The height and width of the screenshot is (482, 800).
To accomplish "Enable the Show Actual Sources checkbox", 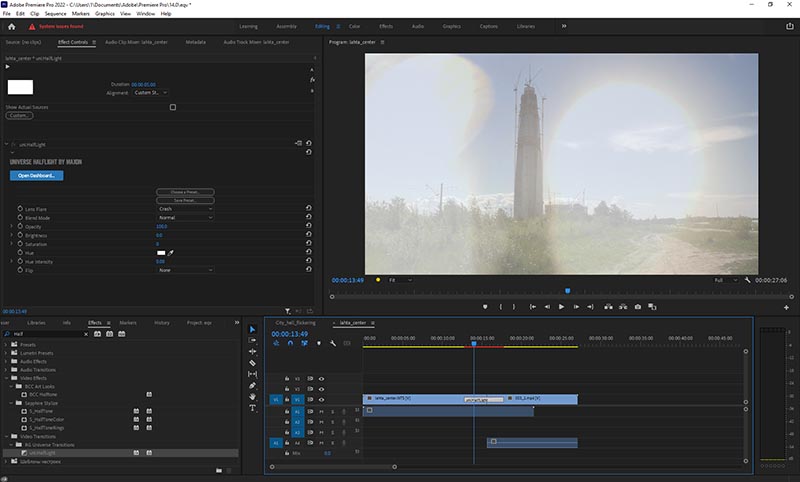I will click(173, 107).
